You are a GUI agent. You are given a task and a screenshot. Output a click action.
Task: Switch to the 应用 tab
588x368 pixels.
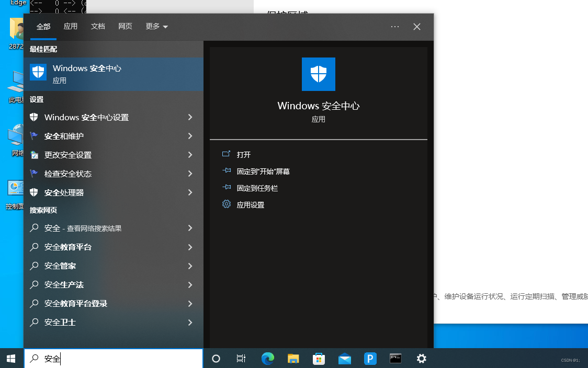[71, 26]
